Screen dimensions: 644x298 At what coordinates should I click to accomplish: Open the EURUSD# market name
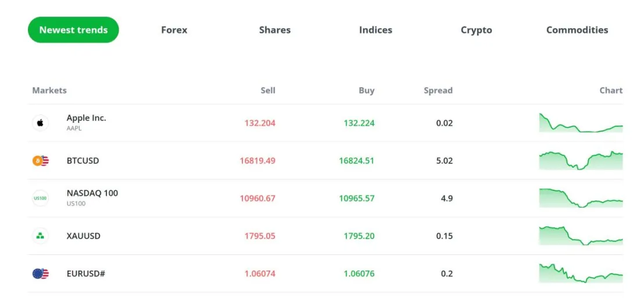86,274
